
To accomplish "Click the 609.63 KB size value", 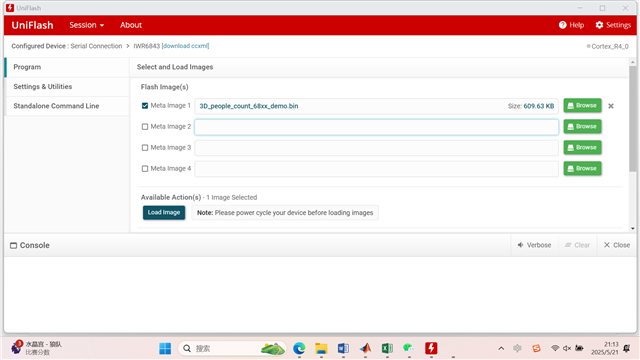I will [x=539, y=106].
